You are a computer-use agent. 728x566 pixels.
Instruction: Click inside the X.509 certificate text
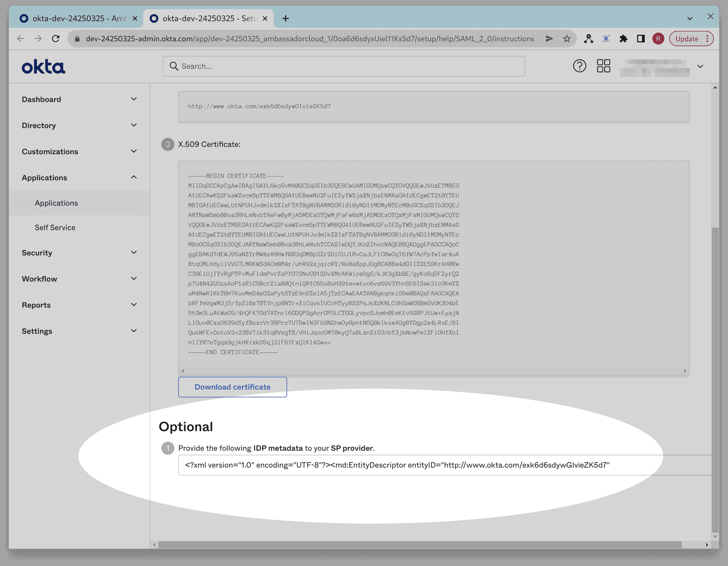[x=324, y=264]
